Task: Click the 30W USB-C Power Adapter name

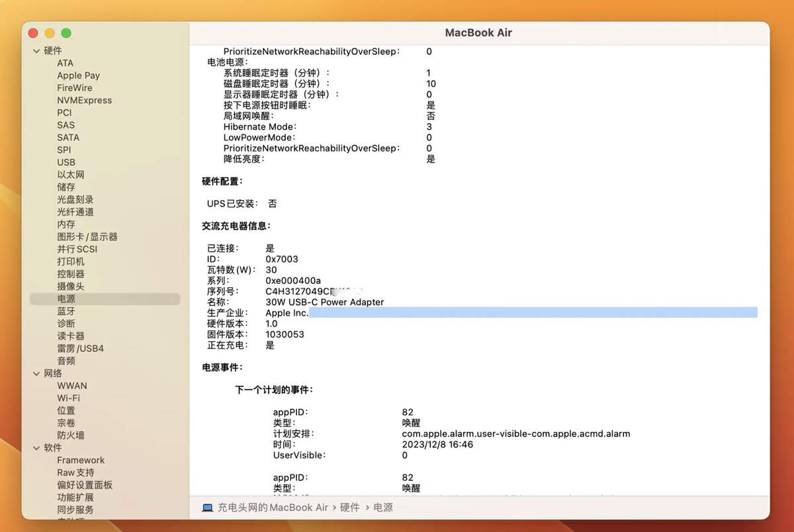Action: (x=325, y=302)
